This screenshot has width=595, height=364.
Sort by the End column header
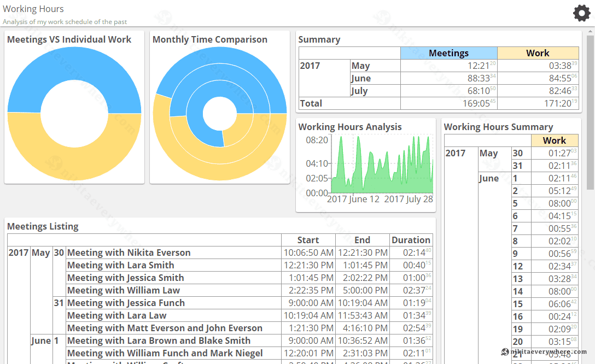tap(362, 240)
